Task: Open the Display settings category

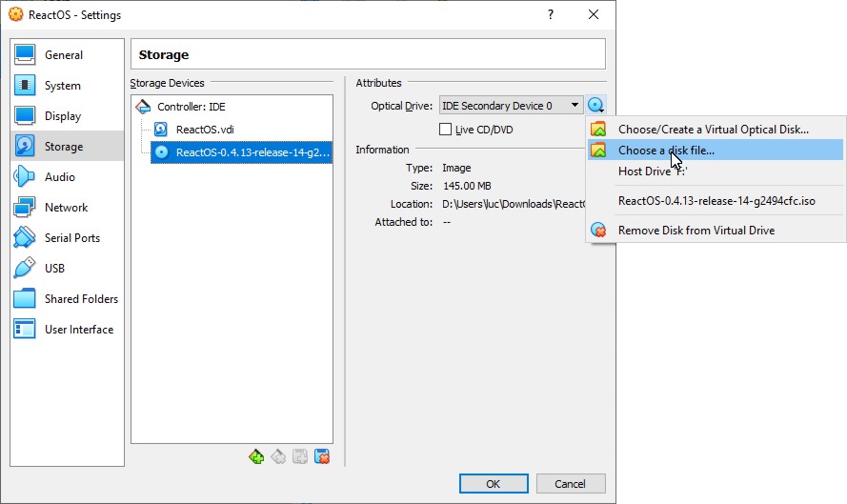Action: pyautogui.click(x=67, y=115)
